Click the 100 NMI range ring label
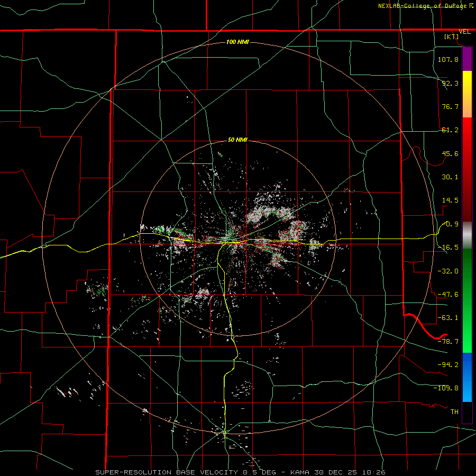476x476 pixels. coord(237,42)
